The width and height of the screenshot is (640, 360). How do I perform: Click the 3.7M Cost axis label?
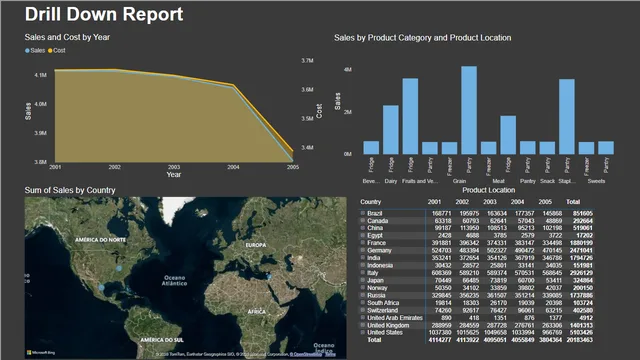point(307,60)
